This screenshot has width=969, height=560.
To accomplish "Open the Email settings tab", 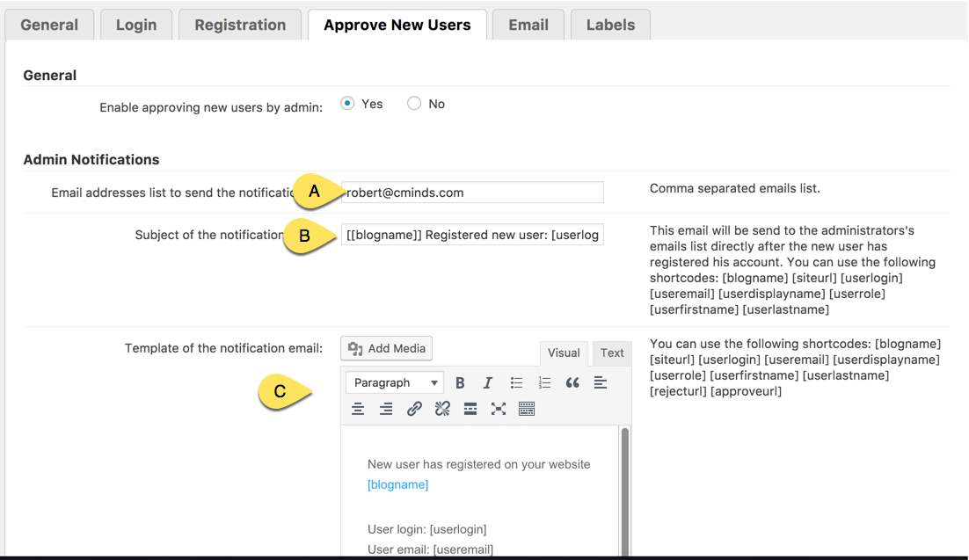I will point(528,25).
